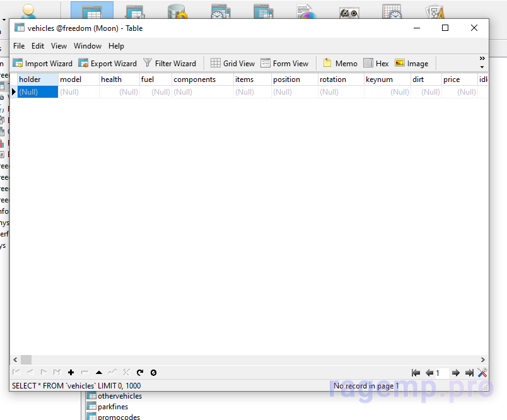Screen dimensions: 507x420
Task: Show the Hex viewer
Action: pyautogui.click(x=376, y=63)
